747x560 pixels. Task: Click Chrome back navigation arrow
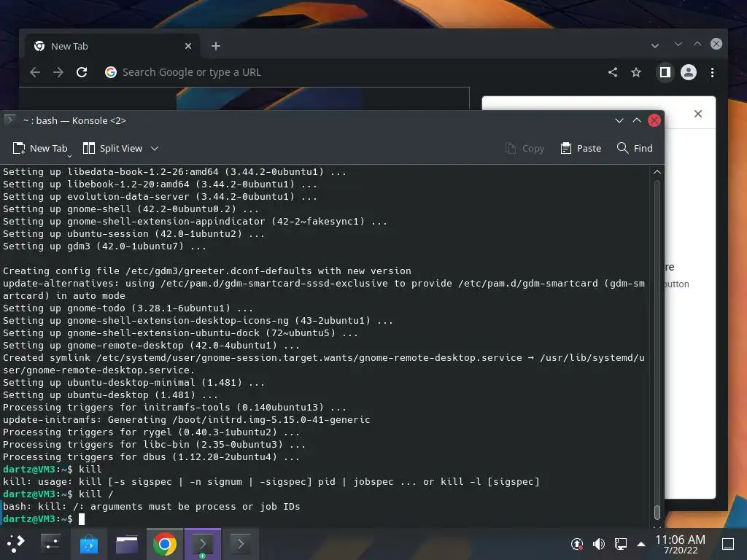(35, 72)
